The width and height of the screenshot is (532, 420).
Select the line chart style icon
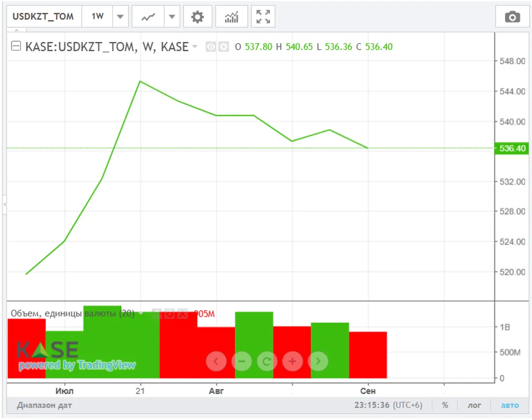148,17
